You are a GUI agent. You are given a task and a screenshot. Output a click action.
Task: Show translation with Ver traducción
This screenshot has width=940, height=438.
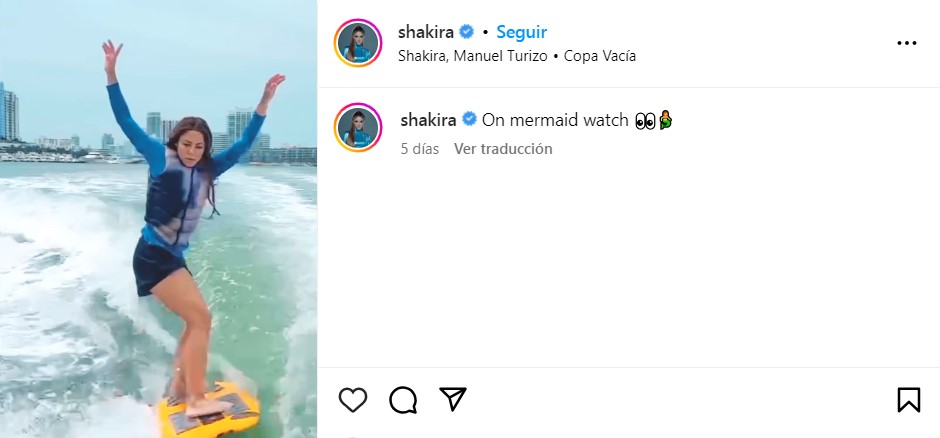click(503, 149)
